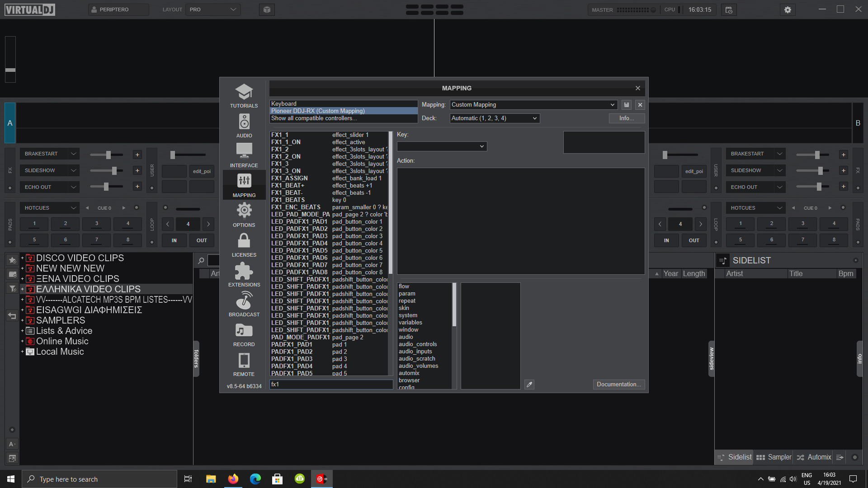Image resolution: width=868 pixels, height=488 pixels.
Task: Open the Extensions settings section
Action: tap(244, 275)
